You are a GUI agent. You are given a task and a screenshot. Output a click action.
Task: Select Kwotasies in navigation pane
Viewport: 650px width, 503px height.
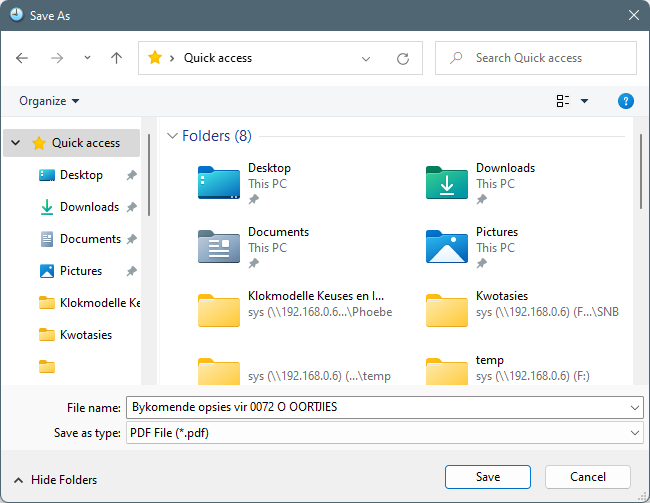pyautogui.click(x=86, y=335)
